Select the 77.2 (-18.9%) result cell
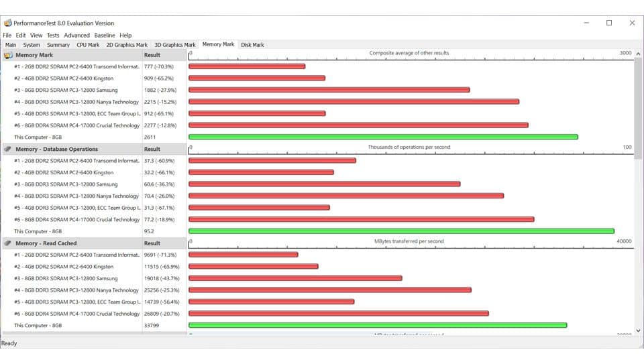The height and width of the screenshot is (362, 644). click(x=160, y=220)
